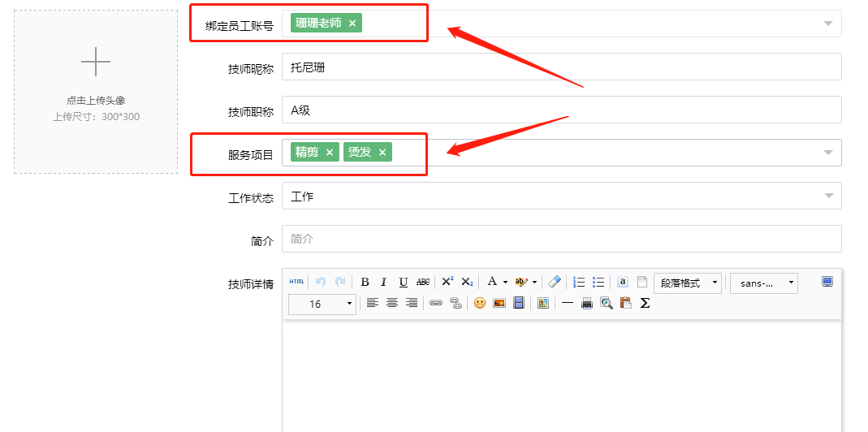Clear formatting with eraser icon

(554, 282)
